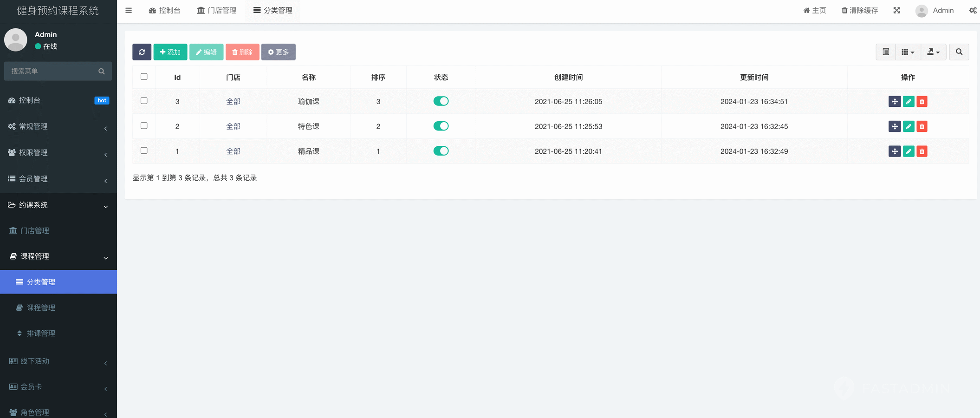Click the refresh table icon button
980x418 pixels.
coord(142,52)
